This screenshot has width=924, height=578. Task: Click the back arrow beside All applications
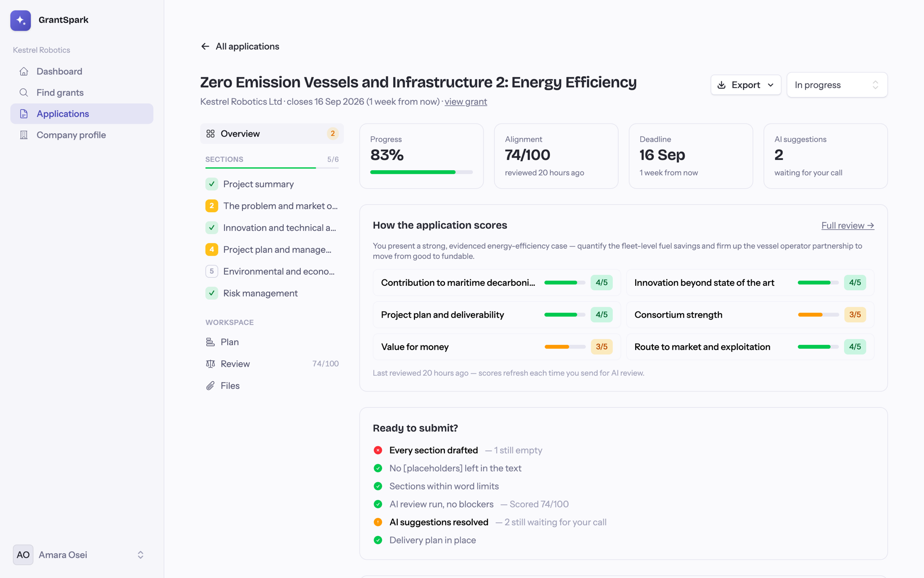(205, 46)
